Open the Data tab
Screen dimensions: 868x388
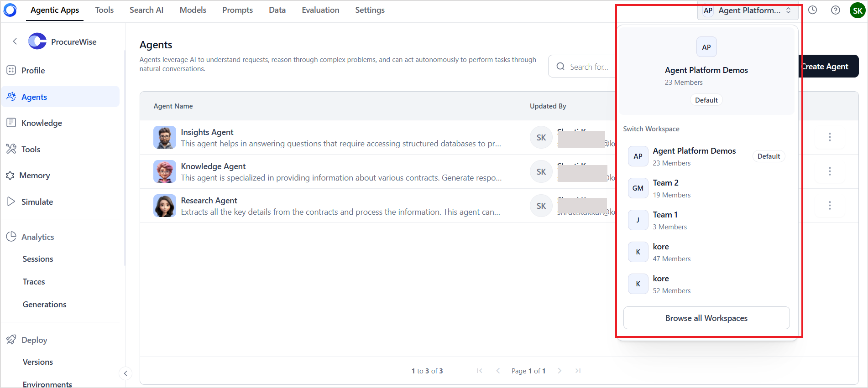pyautogui.click(x=277, y=10)
